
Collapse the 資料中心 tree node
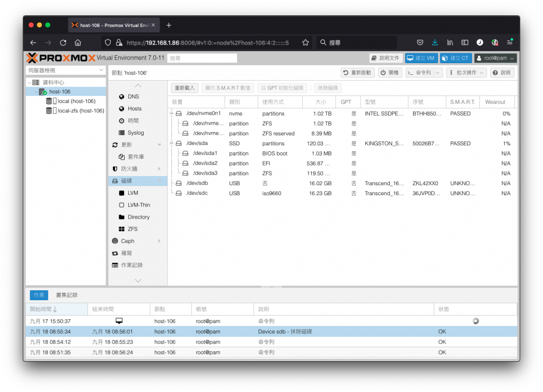point(30,82)
